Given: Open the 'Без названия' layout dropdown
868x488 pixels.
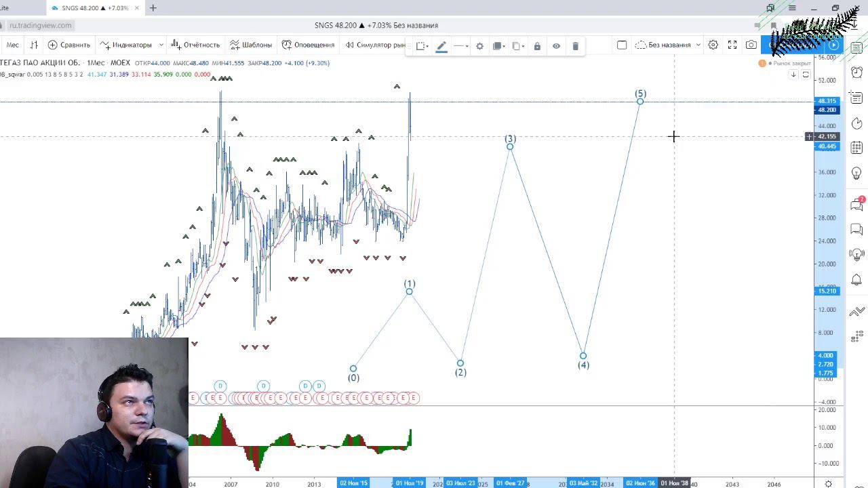Looking at the screenshot, I should tap(668, 45).
